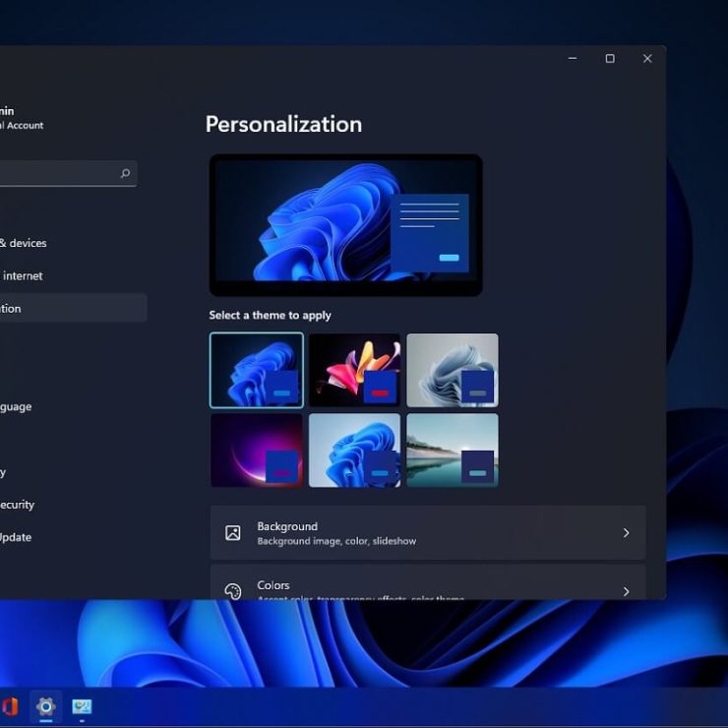Click the Colors palette icon

(x=232, y=591)
